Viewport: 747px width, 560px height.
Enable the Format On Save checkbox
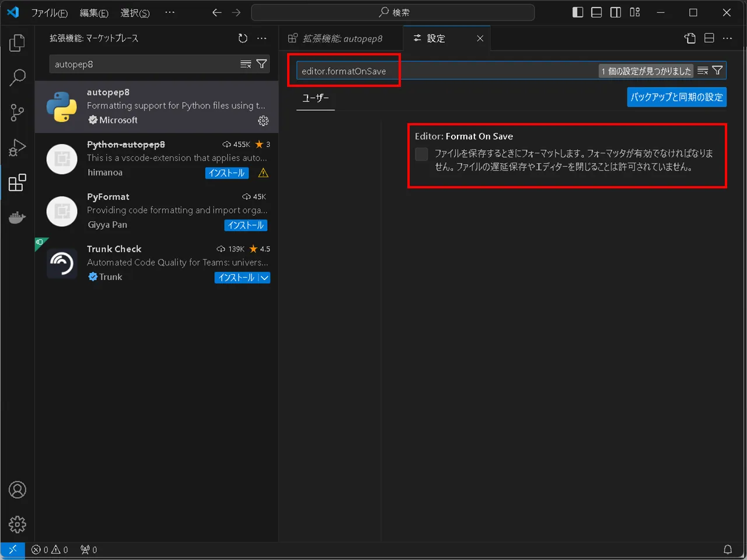(x=421, y=154)
